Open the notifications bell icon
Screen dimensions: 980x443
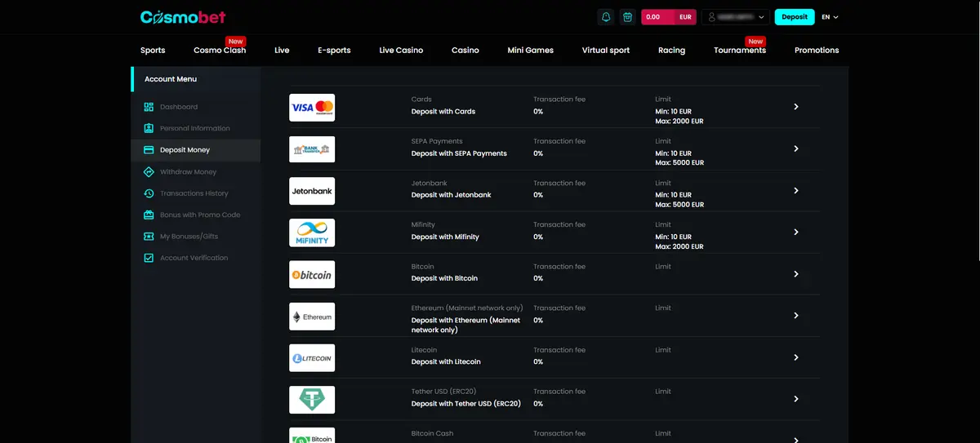(x=606, y=16)
